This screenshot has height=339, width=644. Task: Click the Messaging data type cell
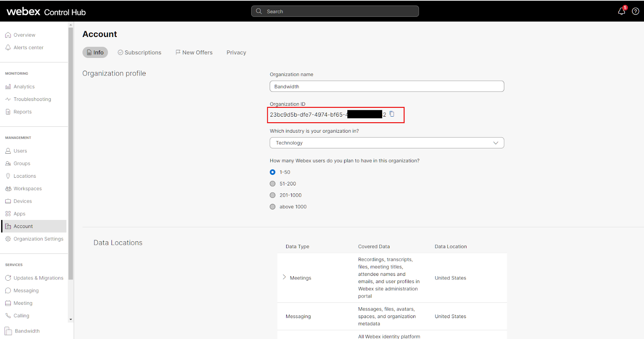(x=298, y=316)
